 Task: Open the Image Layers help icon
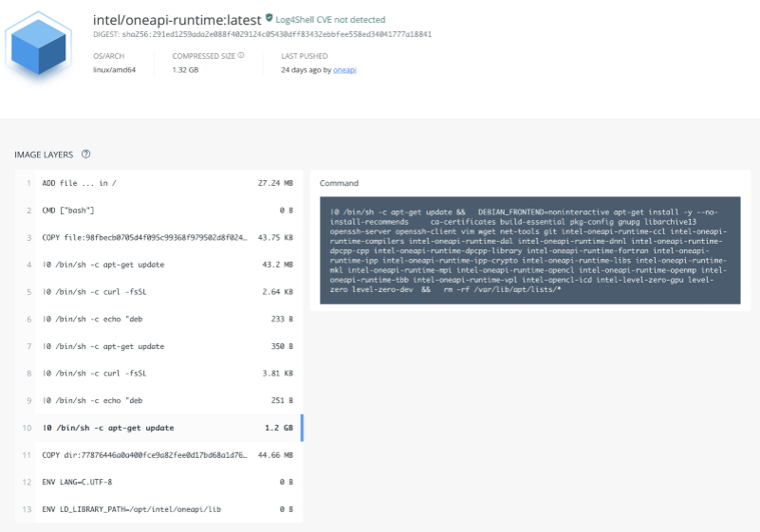(85, 154)
